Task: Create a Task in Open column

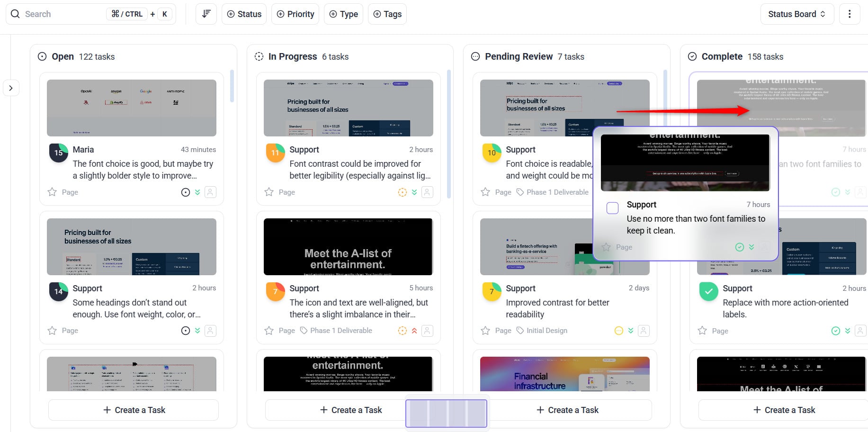Action: pyautogui.click(x=134, y=410)
